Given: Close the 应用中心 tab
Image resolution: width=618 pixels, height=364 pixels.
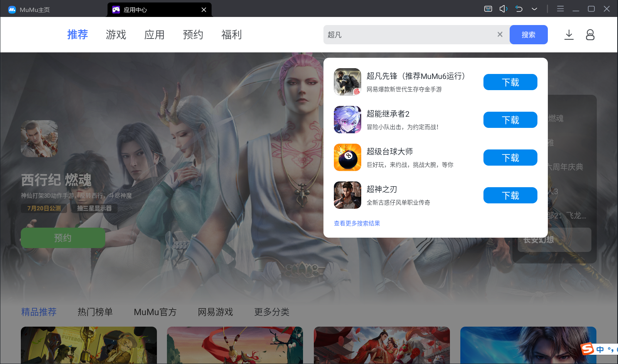Looking at the screenshot, I should point(204,10).
